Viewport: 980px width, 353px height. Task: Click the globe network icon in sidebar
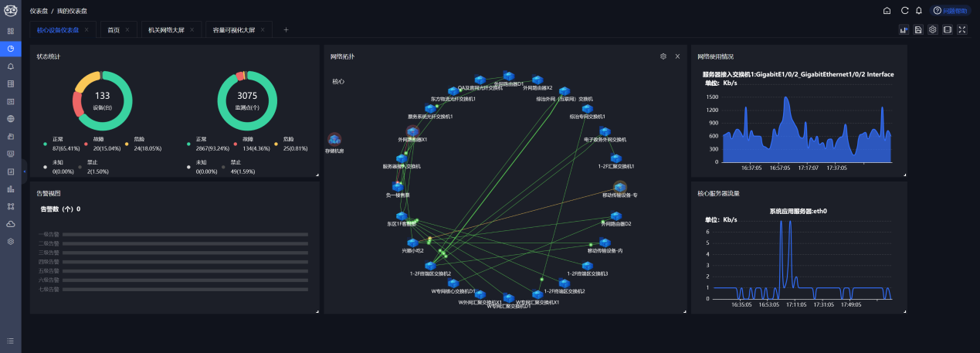(11, 119)
